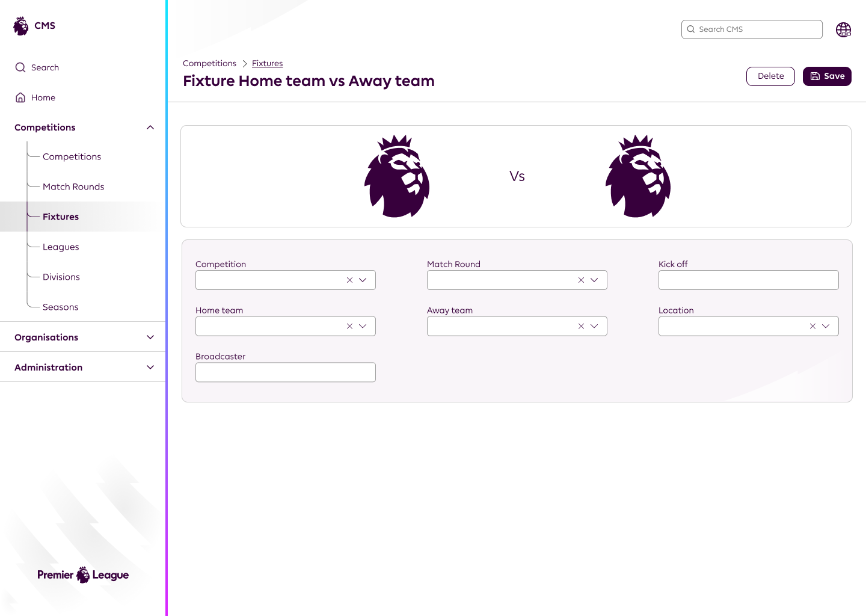866x616 pixels.
Task: Open Divisions in sidebar
Action: 61,277
